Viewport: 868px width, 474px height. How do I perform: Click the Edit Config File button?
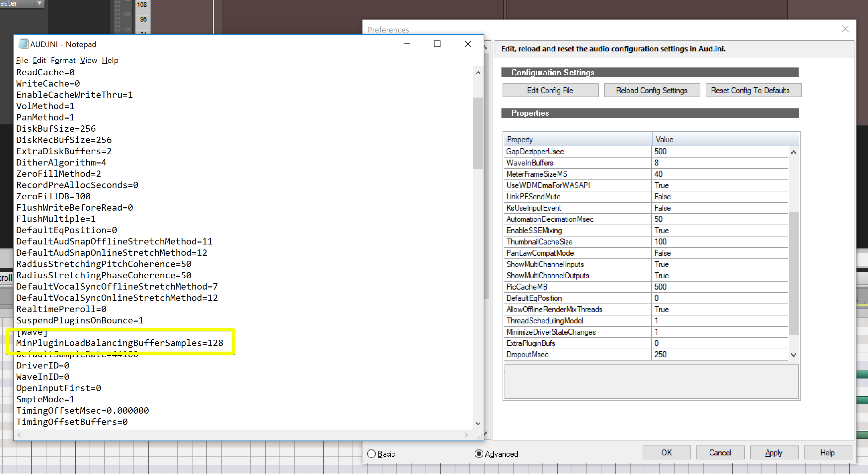click(550, 91)
